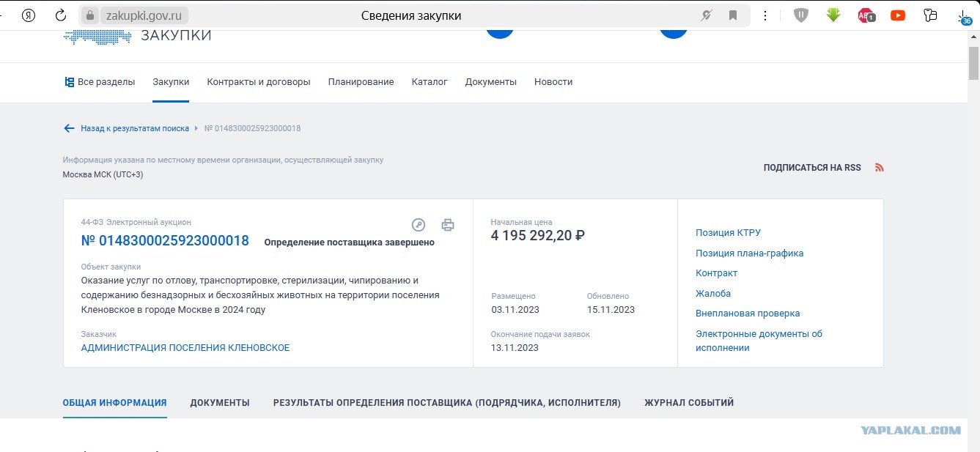Open the shield extension icon
The image size is (980, 452).
[x=800, y=15]
